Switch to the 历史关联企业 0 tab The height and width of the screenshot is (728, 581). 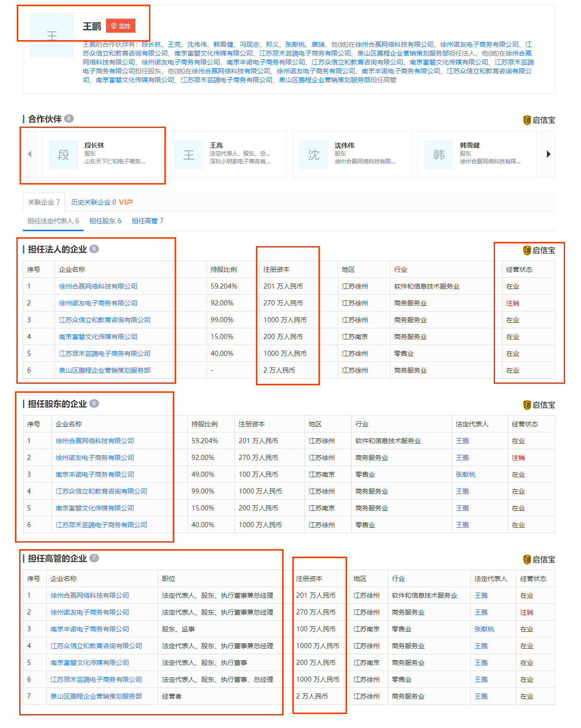pyautogui.click(x=93, y=202)
